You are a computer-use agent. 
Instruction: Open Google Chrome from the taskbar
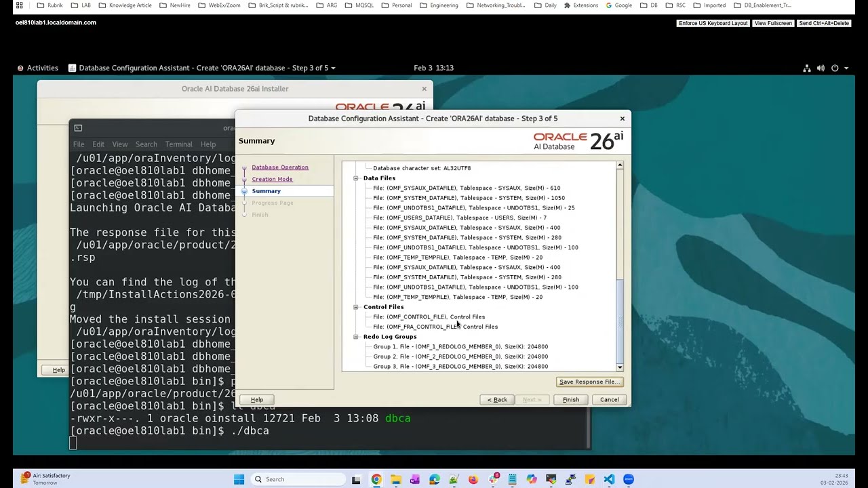(376, 479)
